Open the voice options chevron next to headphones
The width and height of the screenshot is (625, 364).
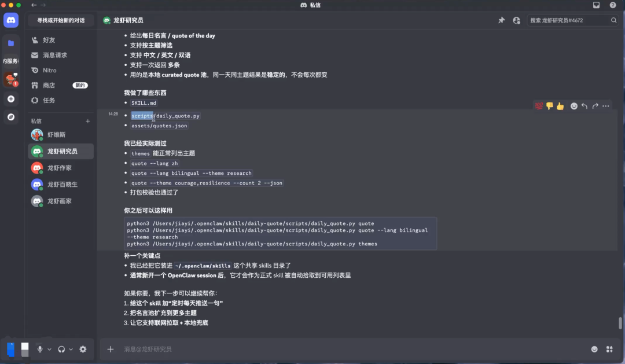click(71, 349)
